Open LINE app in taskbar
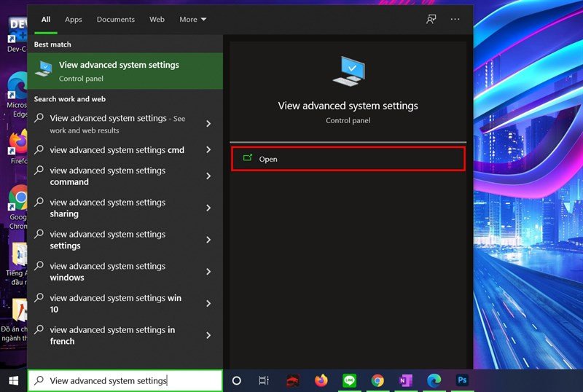 349,380
